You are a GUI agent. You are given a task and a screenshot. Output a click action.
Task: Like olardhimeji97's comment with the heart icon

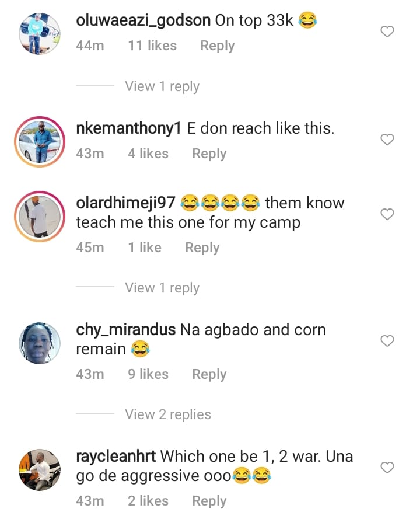click(x=387, y=214)
